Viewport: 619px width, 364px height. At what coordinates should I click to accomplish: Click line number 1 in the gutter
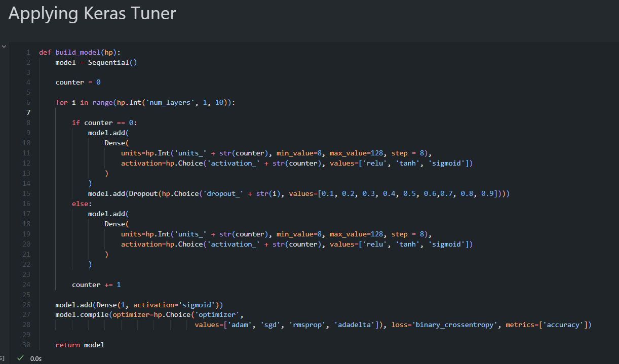[x=28, y=52]
